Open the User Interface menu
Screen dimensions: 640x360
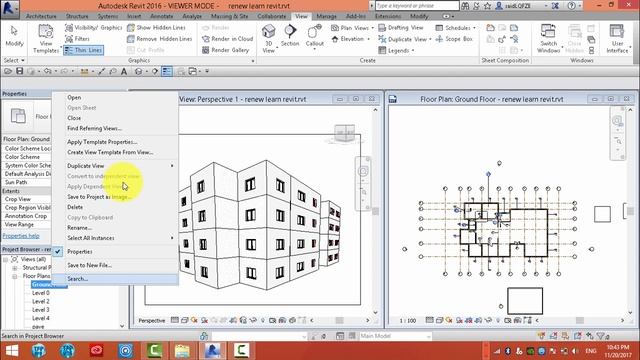[x=617, y=39]
